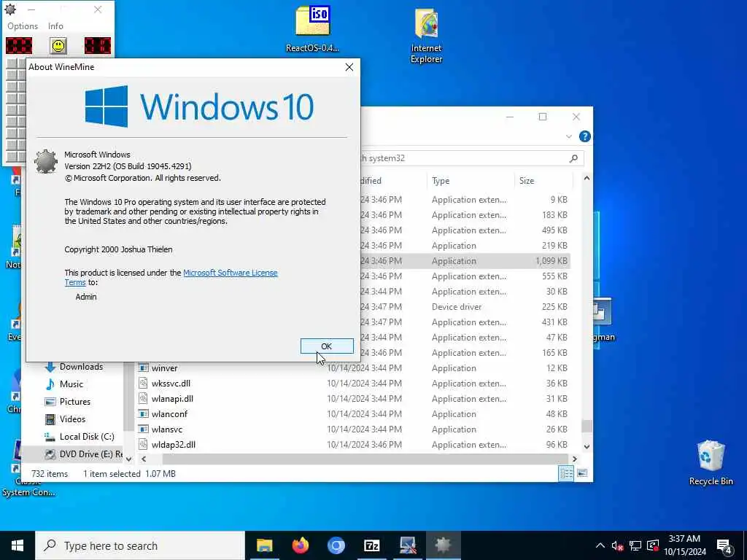Open Firefox from taskbar
Viewport: 747px width, 560px height.
point(300,545)
